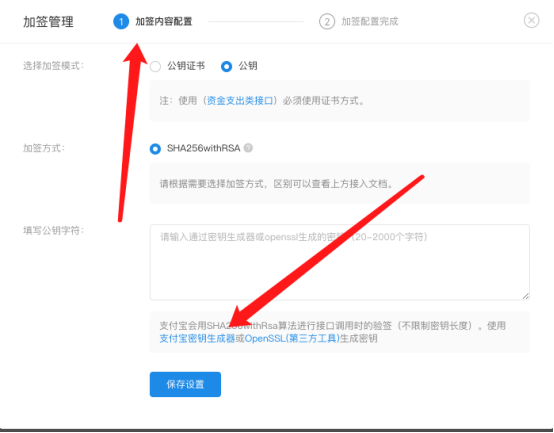Go to 加签配置完成 step label
Image resolution: width=554 pixels, height=433 pixels.
point(370,22)
